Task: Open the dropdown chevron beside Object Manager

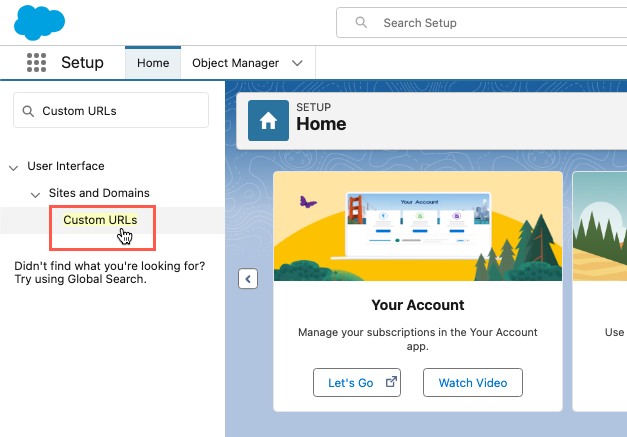Action: 297,63
